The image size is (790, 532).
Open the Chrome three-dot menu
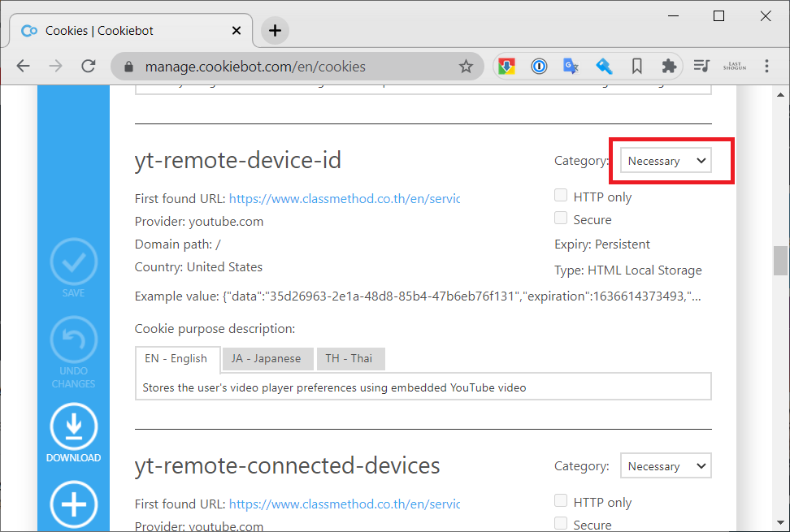[x=766, y=66]
